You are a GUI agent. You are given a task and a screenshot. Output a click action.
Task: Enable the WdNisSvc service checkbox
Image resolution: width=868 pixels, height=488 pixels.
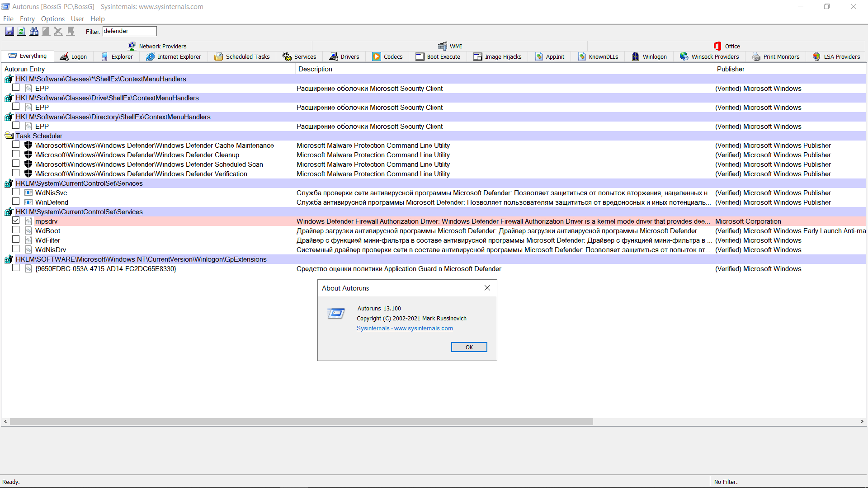(16, 192)
